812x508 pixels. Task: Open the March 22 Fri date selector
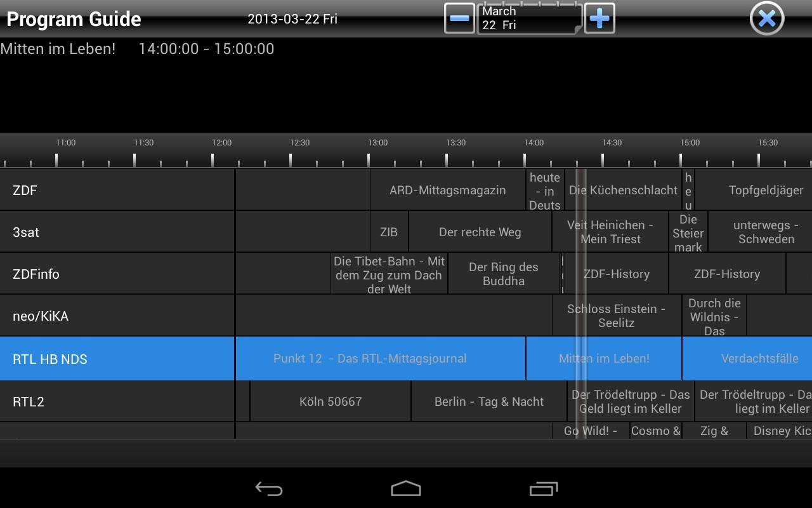click(x=528, y=18)
